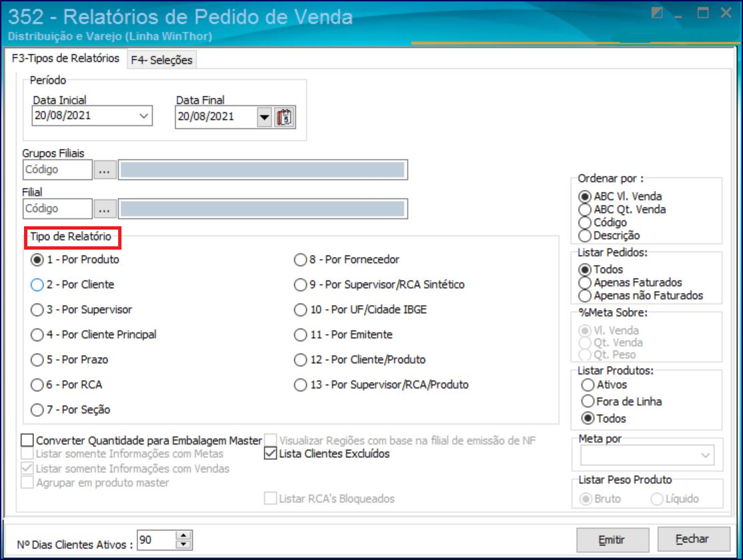Click the Nº Dias Clientes Ativos field
Screen dimensions: 743x560
156,540
